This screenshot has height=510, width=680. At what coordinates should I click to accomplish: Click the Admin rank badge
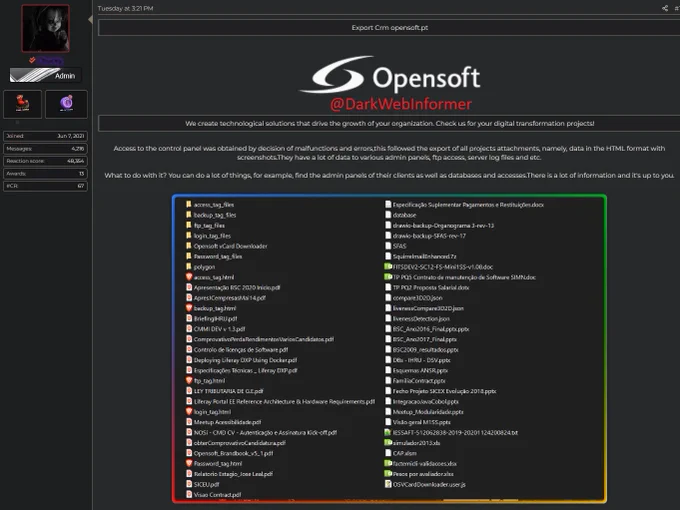[46, 75]
